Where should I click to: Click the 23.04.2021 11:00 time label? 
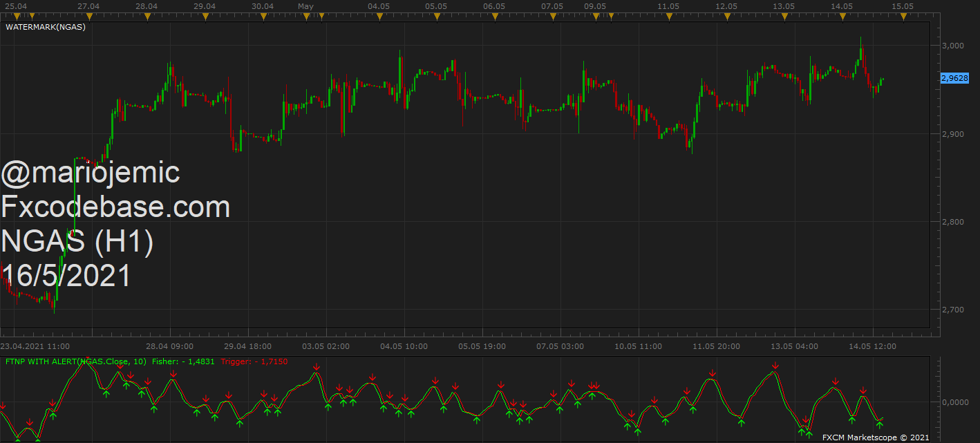point(35,346)
